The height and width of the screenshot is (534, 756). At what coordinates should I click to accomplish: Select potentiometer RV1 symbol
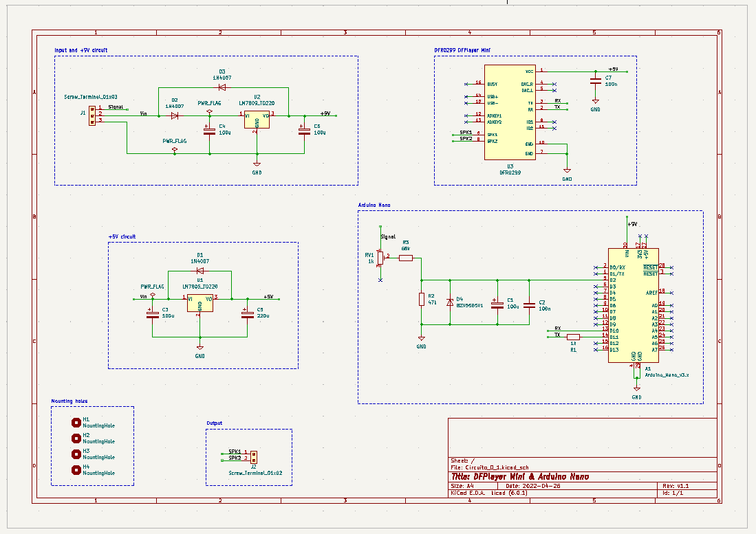pyautogui.click(x=380, y=258)
